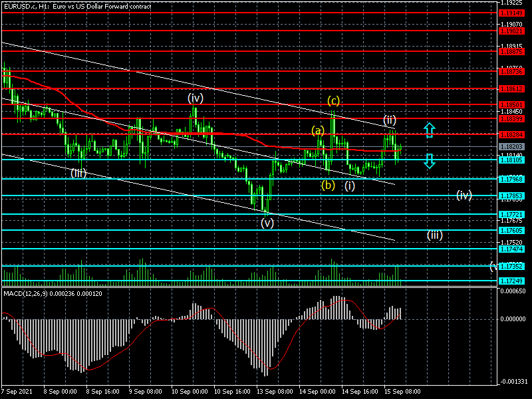Click the white (ii) wave label

coord(390,120)
